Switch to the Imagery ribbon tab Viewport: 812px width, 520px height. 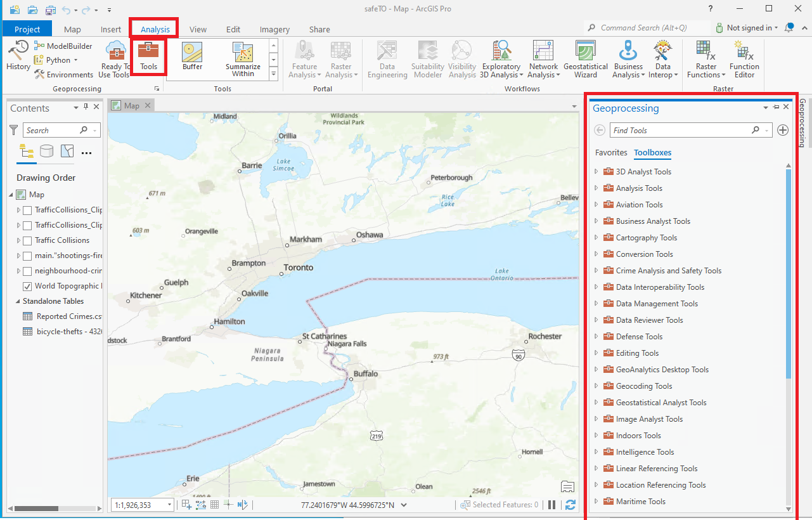point(274,29)
